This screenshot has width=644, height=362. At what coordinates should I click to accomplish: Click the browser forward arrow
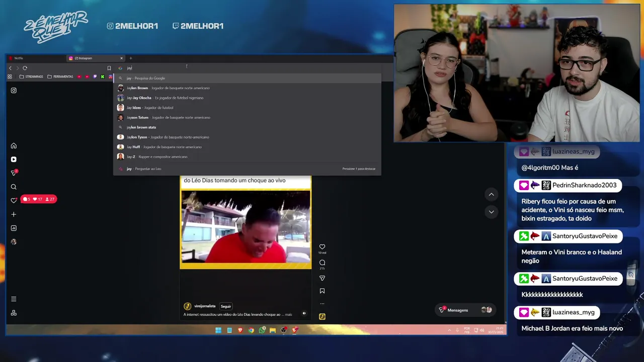[x=18, y=68]
